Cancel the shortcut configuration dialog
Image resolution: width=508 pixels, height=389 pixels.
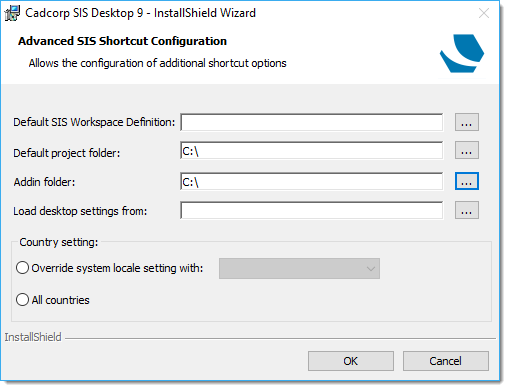point(446,361)
